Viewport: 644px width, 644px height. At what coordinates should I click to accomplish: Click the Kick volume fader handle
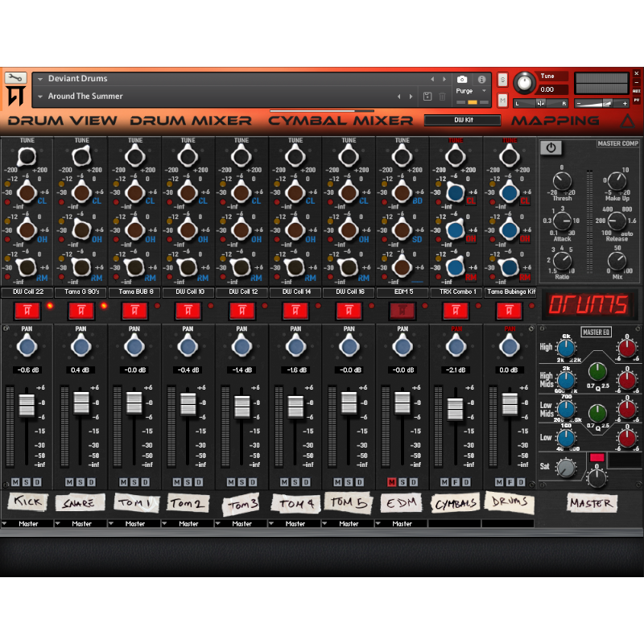(27, 405)
